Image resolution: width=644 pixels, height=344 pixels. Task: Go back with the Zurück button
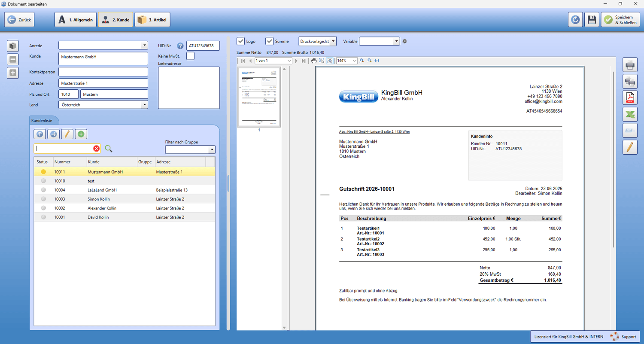coord(19,20)
